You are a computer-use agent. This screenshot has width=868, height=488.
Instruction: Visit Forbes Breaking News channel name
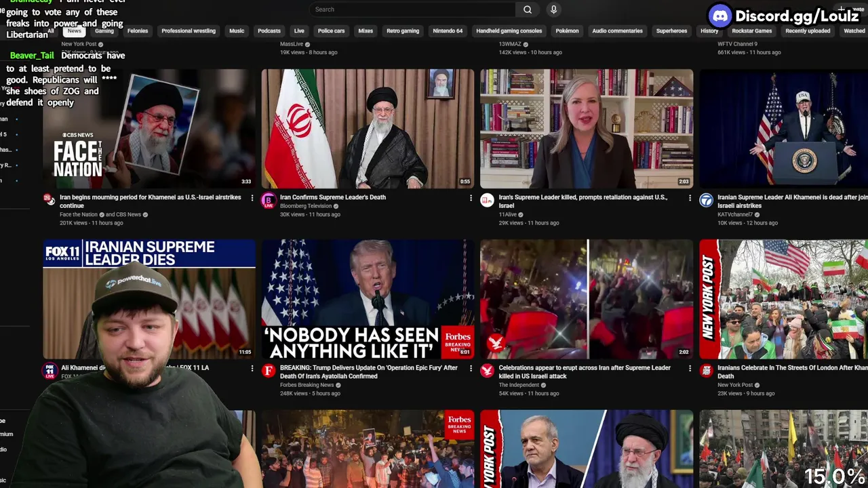[x=306, y=385]
